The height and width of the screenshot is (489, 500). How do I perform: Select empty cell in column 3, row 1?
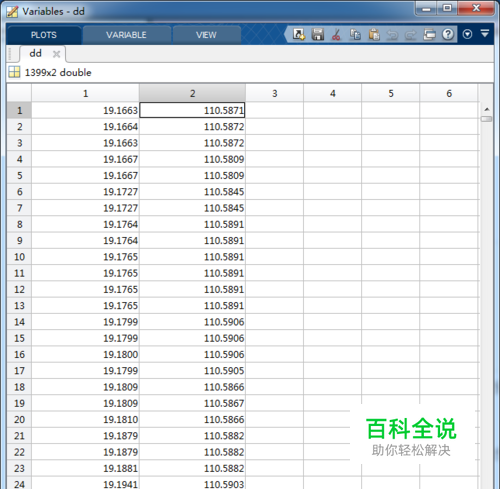click(275, 110)
